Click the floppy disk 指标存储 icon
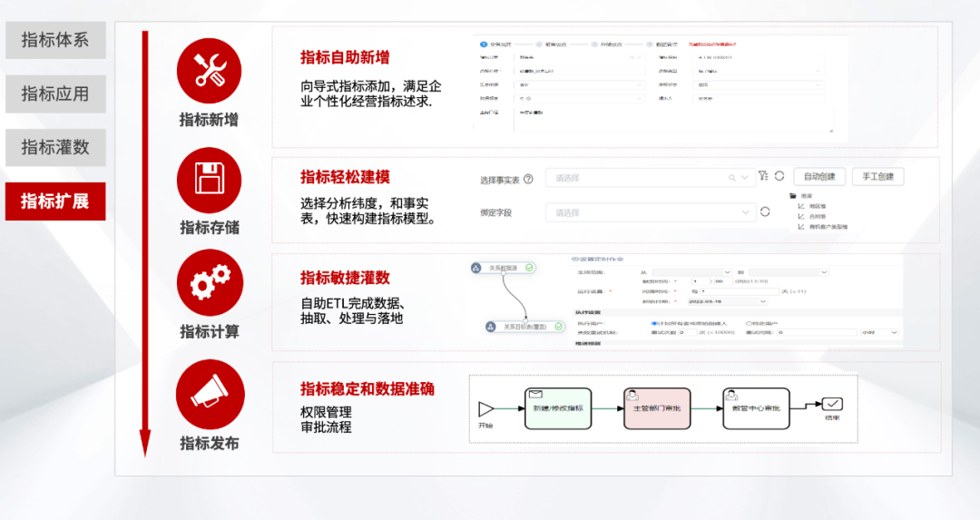The image size is (980, 520). 209,180
